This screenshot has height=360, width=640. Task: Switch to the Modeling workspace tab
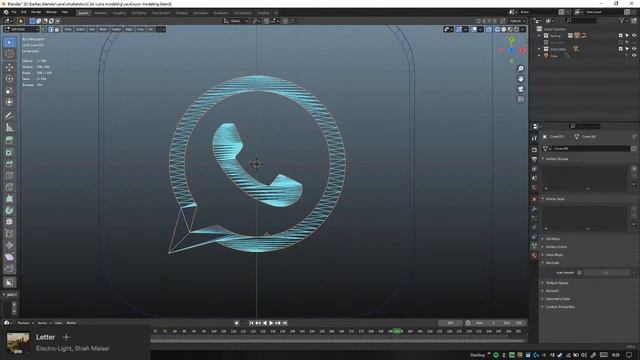pos(100,13)
